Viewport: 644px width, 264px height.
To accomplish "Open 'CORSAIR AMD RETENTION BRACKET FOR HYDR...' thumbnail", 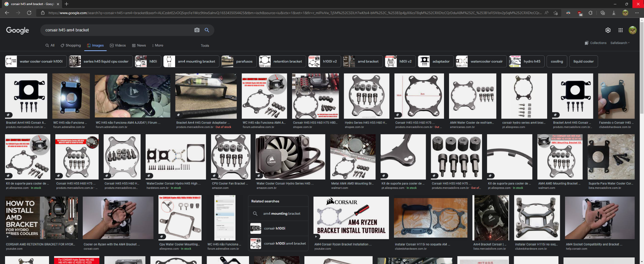I will (x=41, y=217).
